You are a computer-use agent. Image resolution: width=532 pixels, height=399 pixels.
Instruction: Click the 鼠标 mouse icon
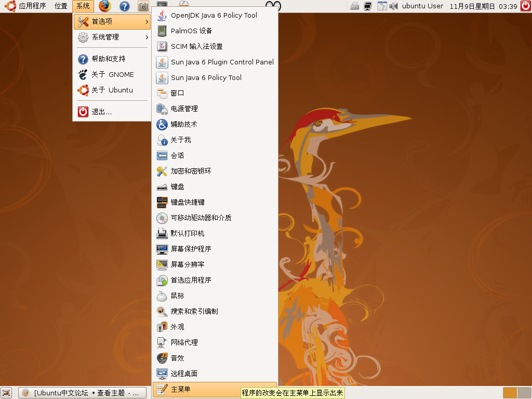coord(162,296)
